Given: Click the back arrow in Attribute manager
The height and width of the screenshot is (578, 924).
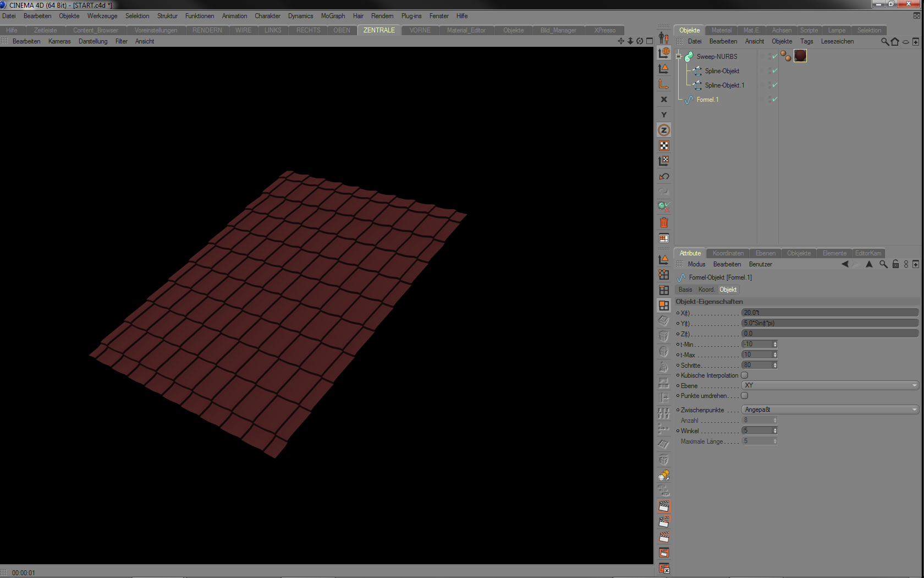Looking at the screenshot, I should (x=845, y=264).
